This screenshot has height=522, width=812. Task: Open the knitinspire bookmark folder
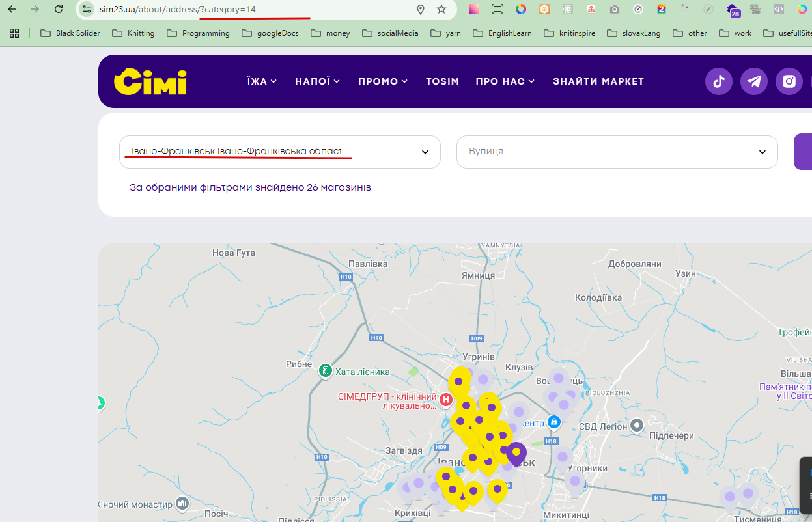[x=570, y=33]
